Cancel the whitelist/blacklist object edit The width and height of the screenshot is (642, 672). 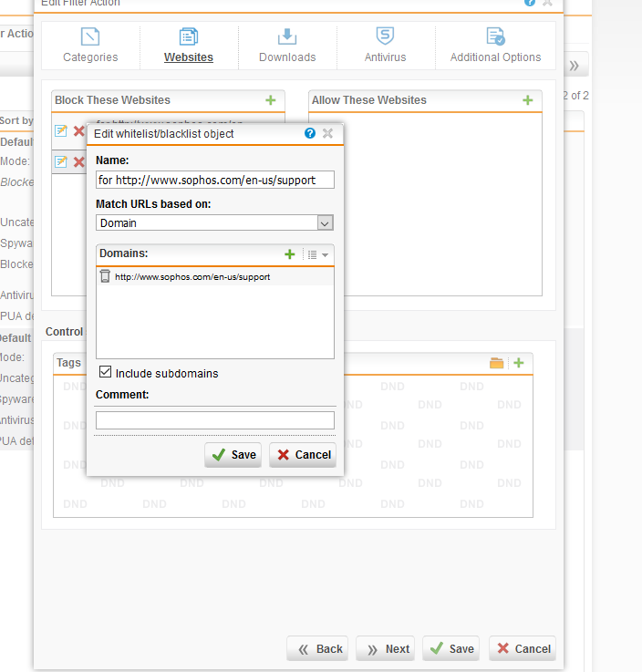pos(303,455)
